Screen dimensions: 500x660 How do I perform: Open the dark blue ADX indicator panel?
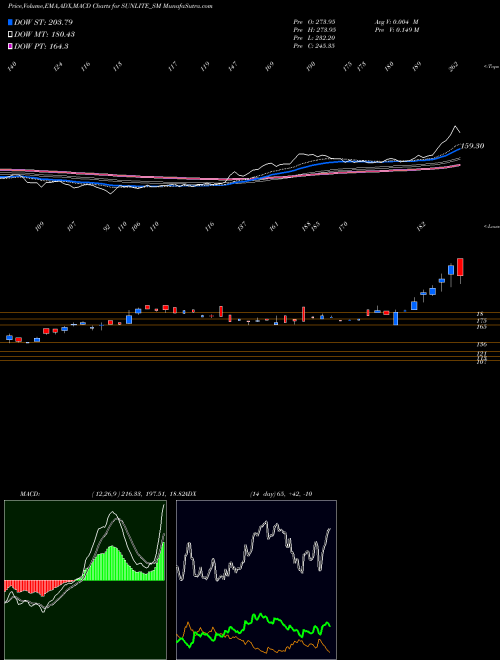pyautogui.click(x=256, y=580)
